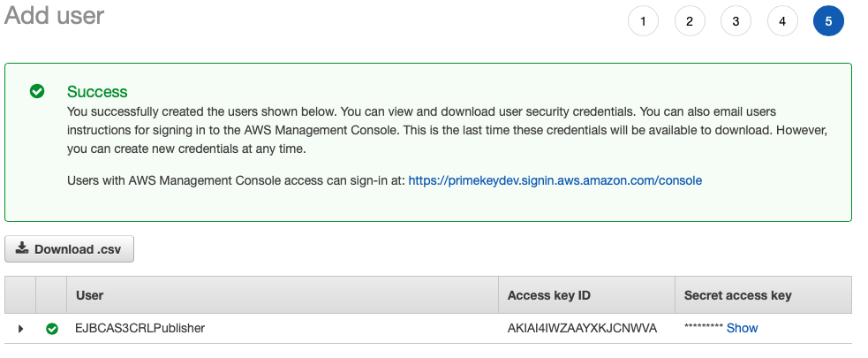
Task: Click the green status check beside EJBCAS3CRLPublisher
Action: [x=52, y=329]
